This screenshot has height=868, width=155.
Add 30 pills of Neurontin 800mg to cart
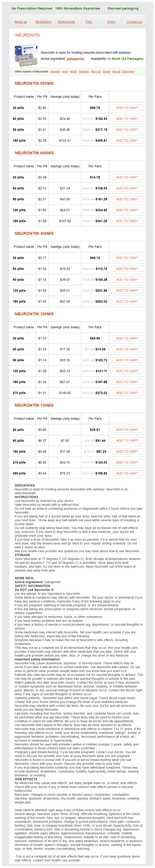[x=127, y=108]
